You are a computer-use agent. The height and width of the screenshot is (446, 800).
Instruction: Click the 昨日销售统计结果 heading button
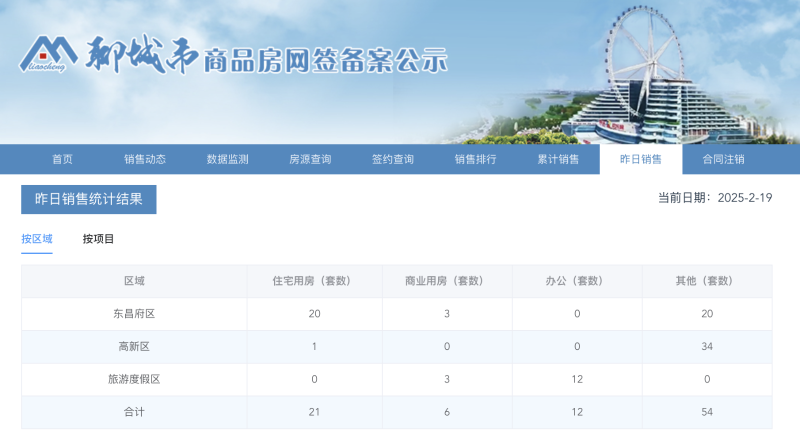coord(89,199)
